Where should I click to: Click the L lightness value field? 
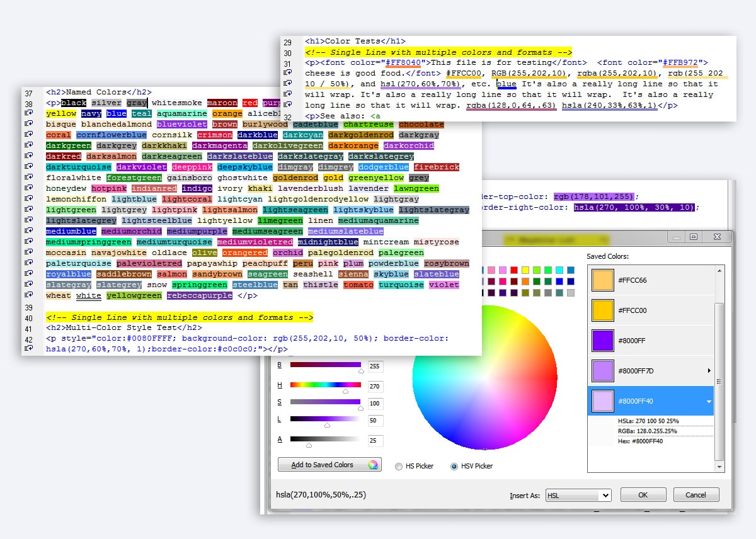click(x=375, y=421)
